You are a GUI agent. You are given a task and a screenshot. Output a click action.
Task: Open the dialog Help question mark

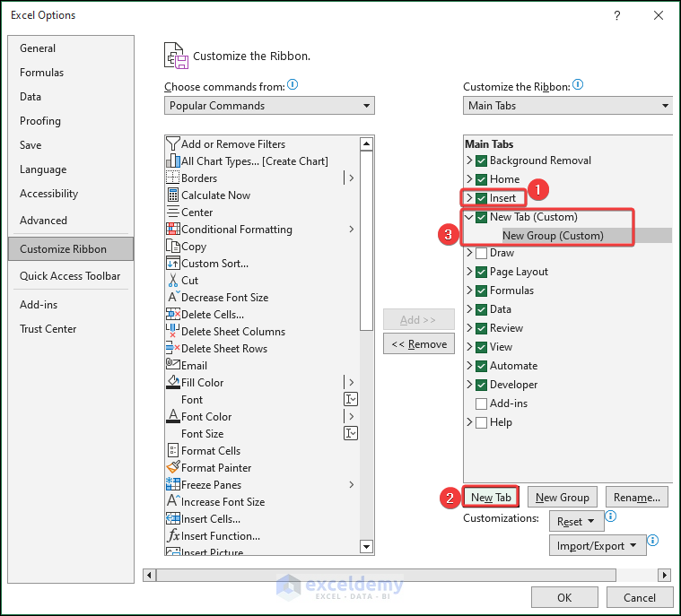click(616, 15)
